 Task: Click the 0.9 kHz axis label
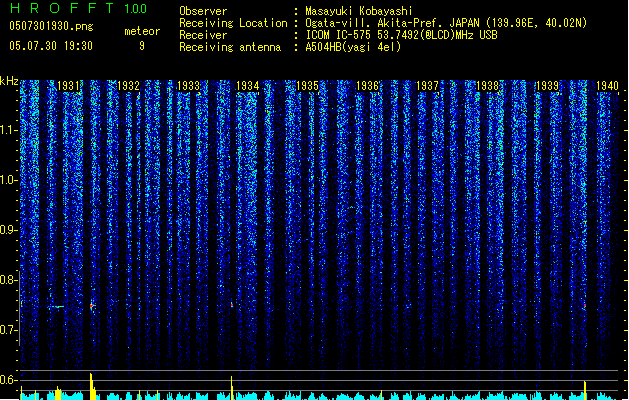(8, 230)
